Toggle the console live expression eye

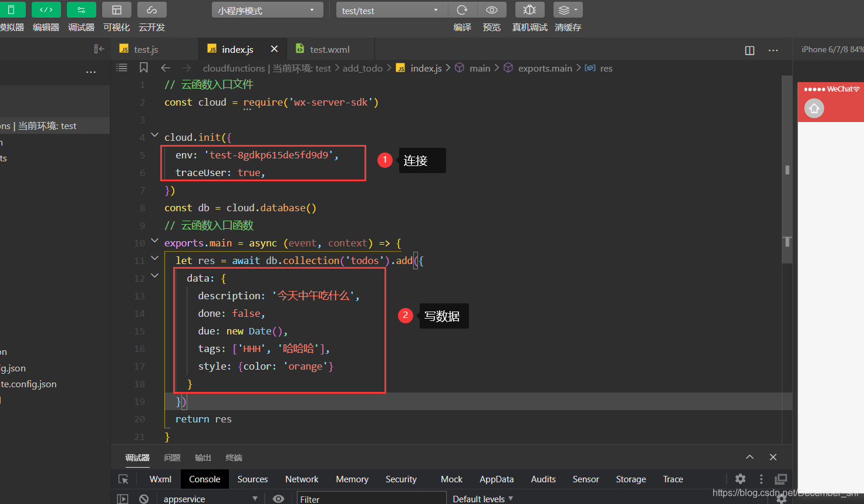[x=279, y=499]
